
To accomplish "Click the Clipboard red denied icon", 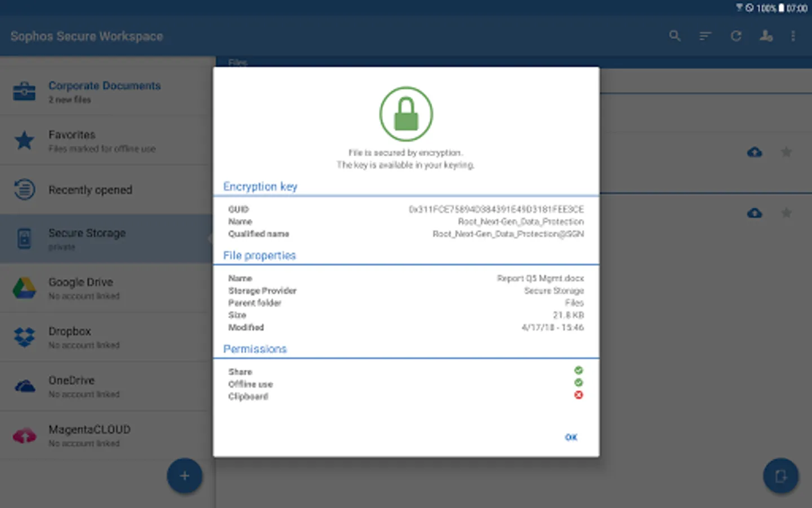I will coord(579,395).
